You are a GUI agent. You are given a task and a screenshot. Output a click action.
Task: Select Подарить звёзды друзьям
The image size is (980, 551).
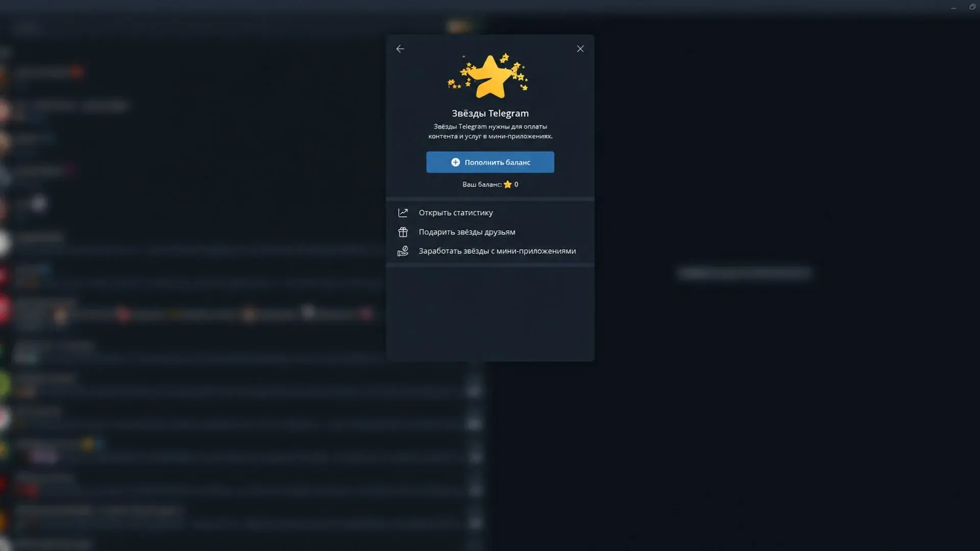tap(490, 232)
